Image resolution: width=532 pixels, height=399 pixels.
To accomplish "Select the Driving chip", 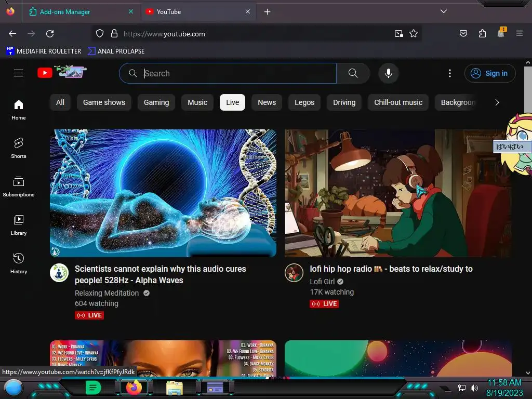I will click(x=344, y=102).
